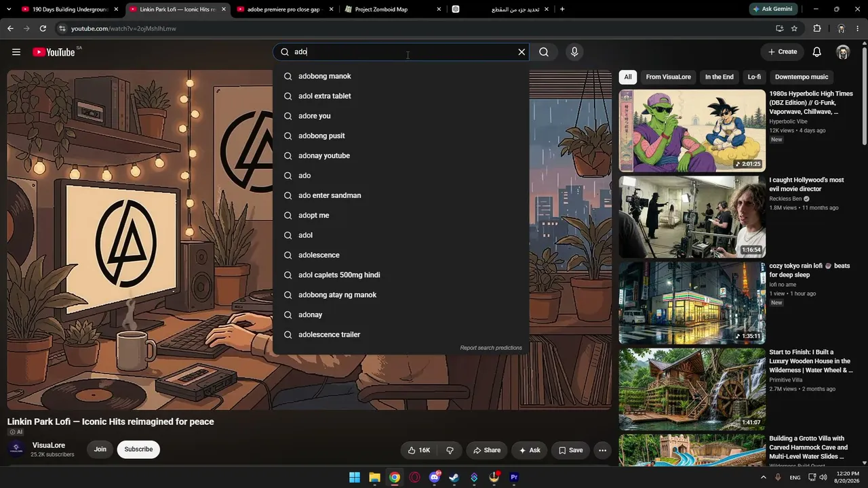Choose the "adopt me" suggestion

401,216
